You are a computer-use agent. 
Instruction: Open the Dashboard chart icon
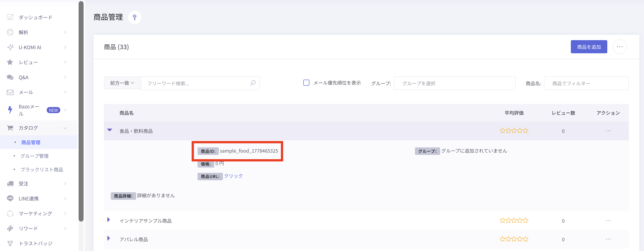(x=10, y=17)
